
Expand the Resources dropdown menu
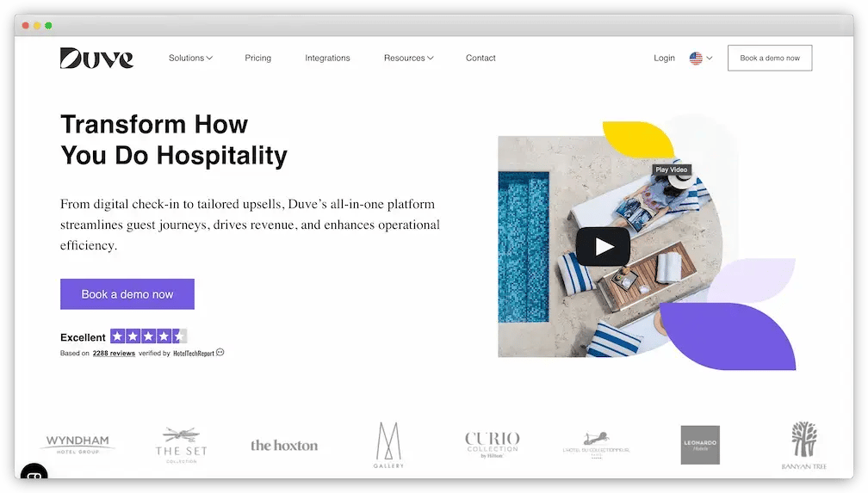408,59
